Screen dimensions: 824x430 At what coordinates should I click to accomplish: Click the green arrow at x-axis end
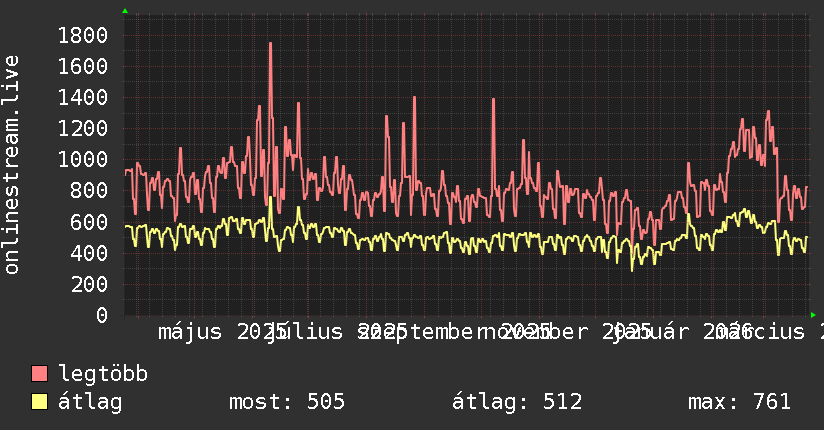point(813,315)
